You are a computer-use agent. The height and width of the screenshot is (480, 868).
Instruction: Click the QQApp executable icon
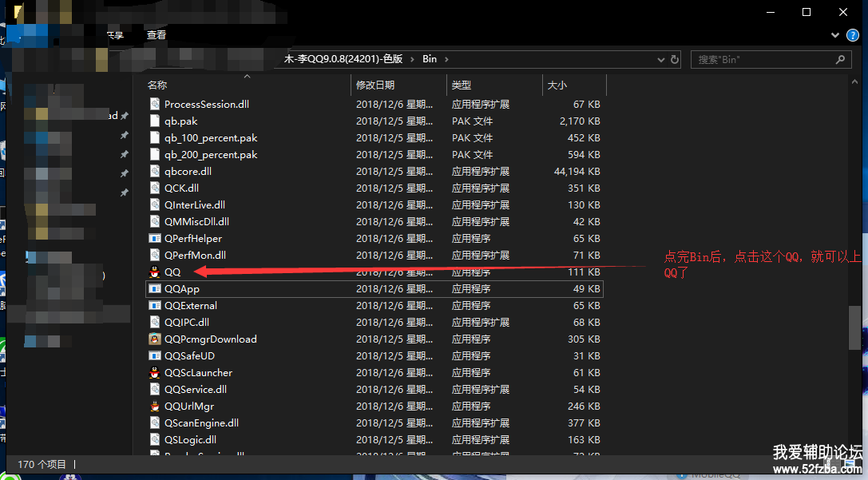(x=155, y=289)
